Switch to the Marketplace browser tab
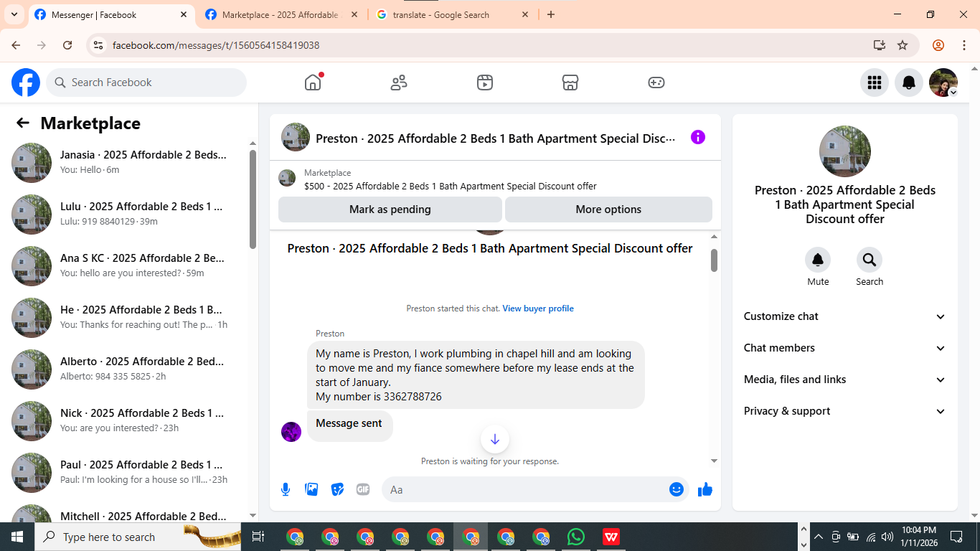The image size is (980, 551). coord(281,15)
